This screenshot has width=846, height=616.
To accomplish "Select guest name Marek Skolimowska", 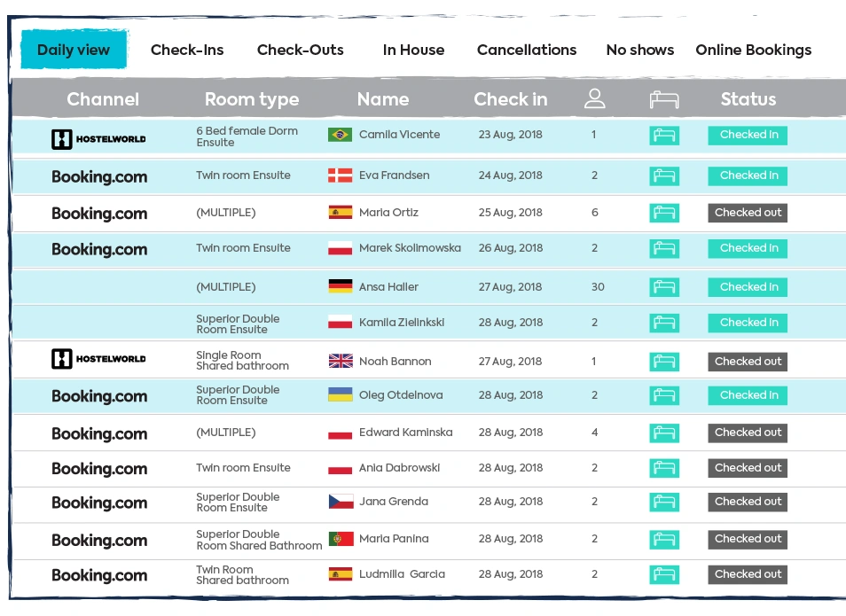I will (410, 247).
